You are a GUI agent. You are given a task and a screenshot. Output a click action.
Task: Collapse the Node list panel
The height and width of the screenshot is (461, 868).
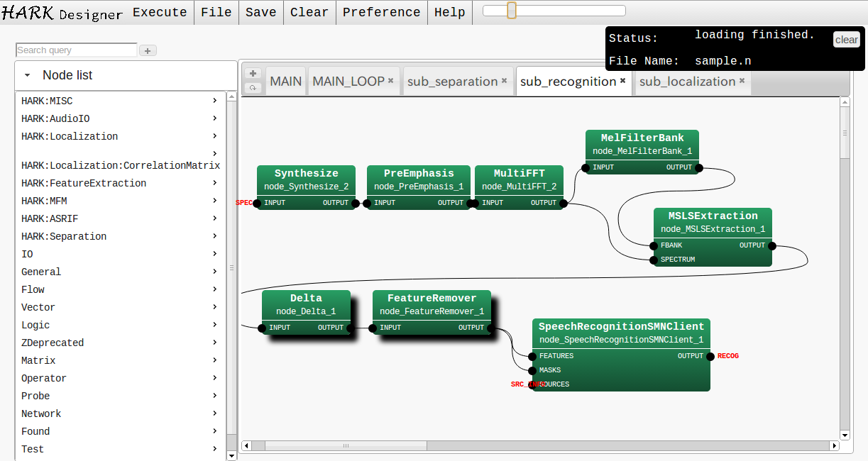(27, 75)
